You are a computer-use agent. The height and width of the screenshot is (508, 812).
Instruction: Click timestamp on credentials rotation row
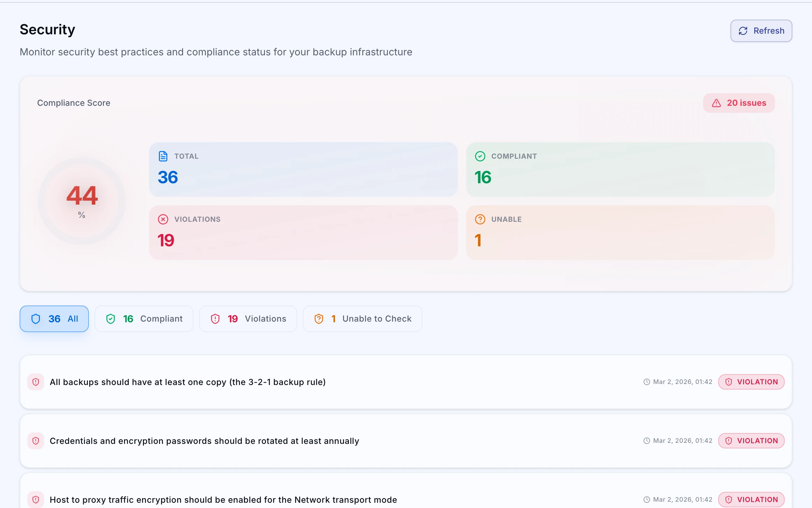(x=683, y=441)
